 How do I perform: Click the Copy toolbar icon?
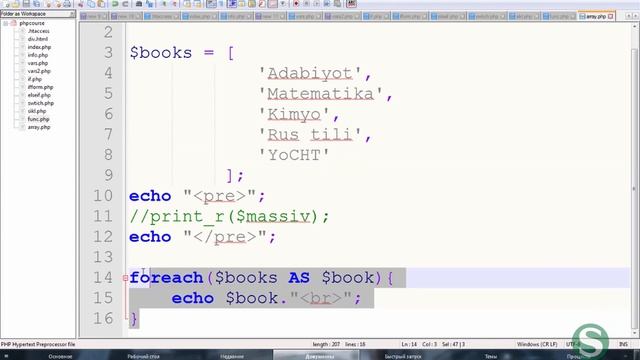pyautogui.click(x=91, y=4)
